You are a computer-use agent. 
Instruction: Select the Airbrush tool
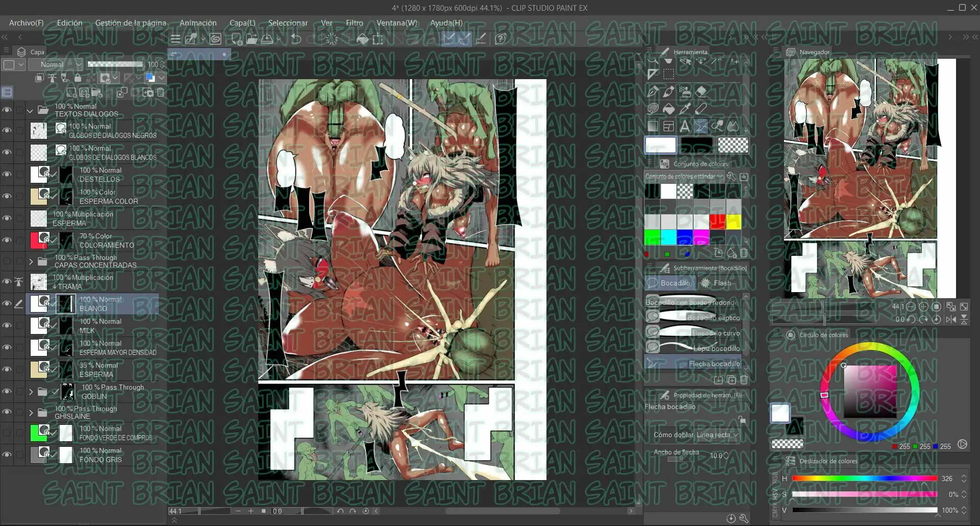point(685,92)
